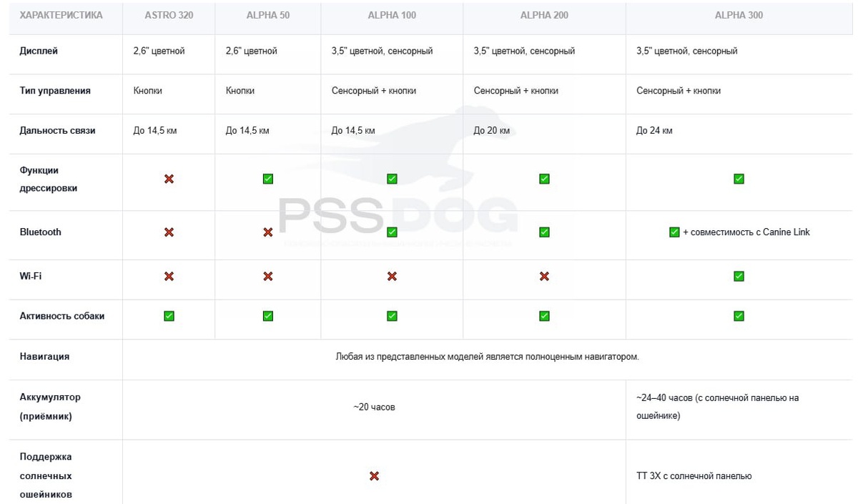
Task: Click Astro 320 range До 14,5 км
Action: pyautogui.click(x=155, y=131)
